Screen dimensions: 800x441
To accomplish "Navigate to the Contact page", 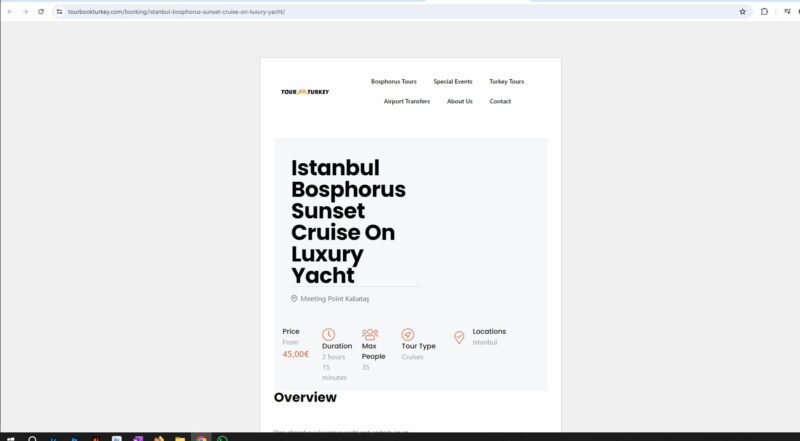I will click(x=500, y=101).
